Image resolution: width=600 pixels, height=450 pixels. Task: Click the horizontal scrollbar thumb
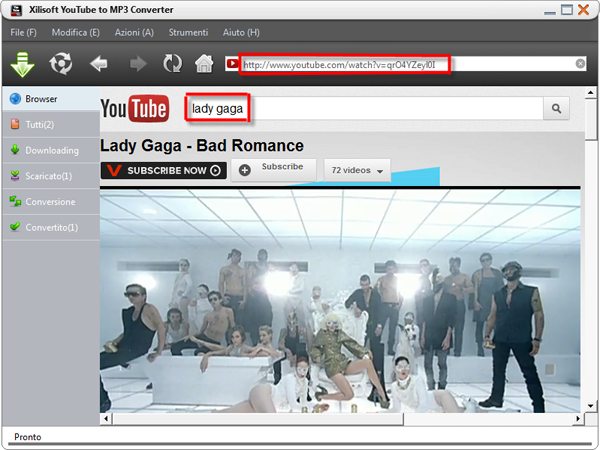pyautogui.click(x=258, y=419)
